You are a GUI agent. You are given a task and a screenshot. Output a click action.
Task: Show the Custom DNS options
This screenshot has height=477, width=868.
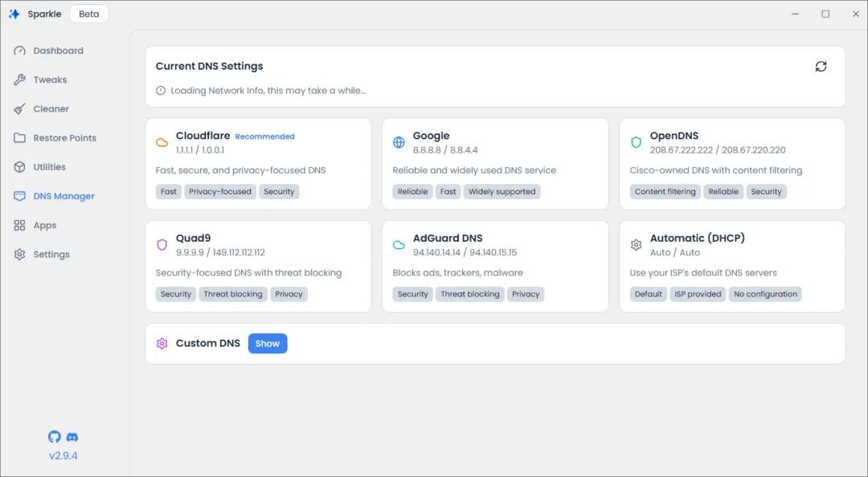click(268, 344)
